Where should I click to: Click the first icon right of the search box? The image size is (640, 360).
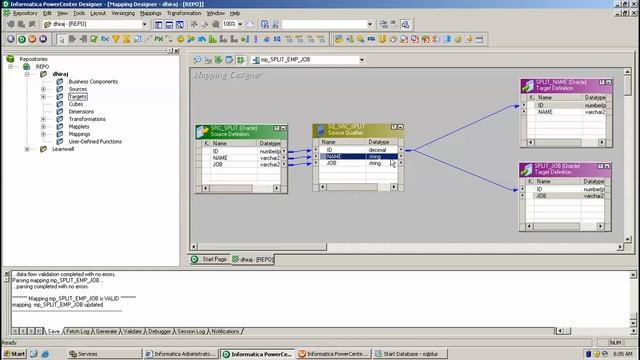coord(383,24)
